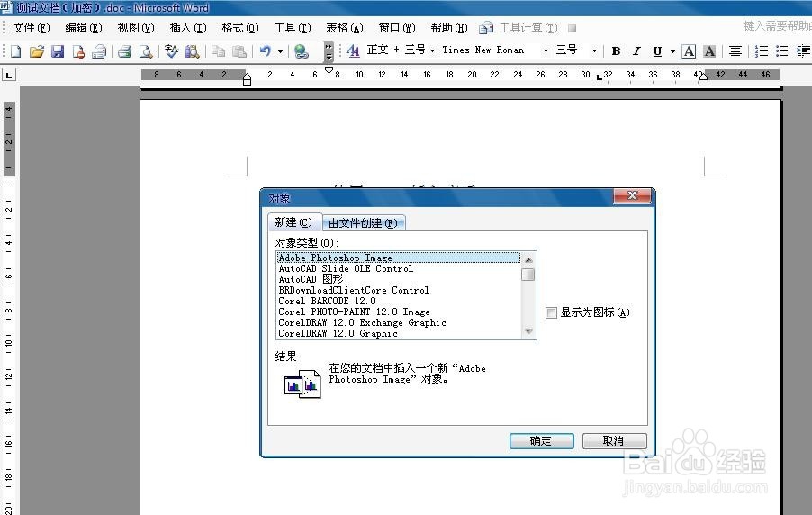Click the Paste clipboard icon
The width and height of the screenshot is (812, 515).
239,51
